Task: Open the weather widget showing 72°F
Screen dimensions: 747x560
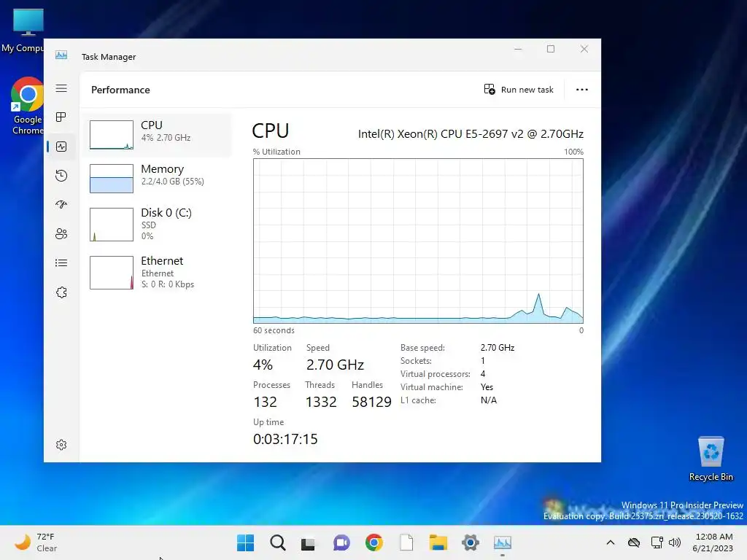Action: (x=36, y=542)
